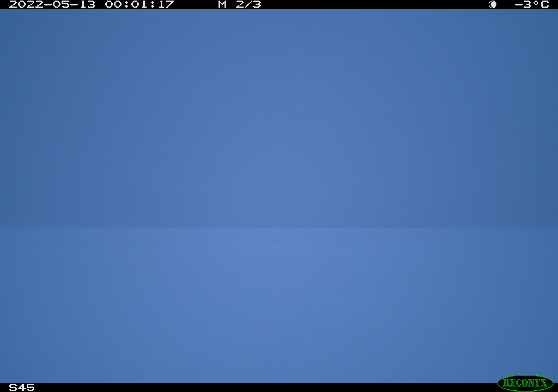Click the letter X in RECONYX logo

[x=544, y=383]
